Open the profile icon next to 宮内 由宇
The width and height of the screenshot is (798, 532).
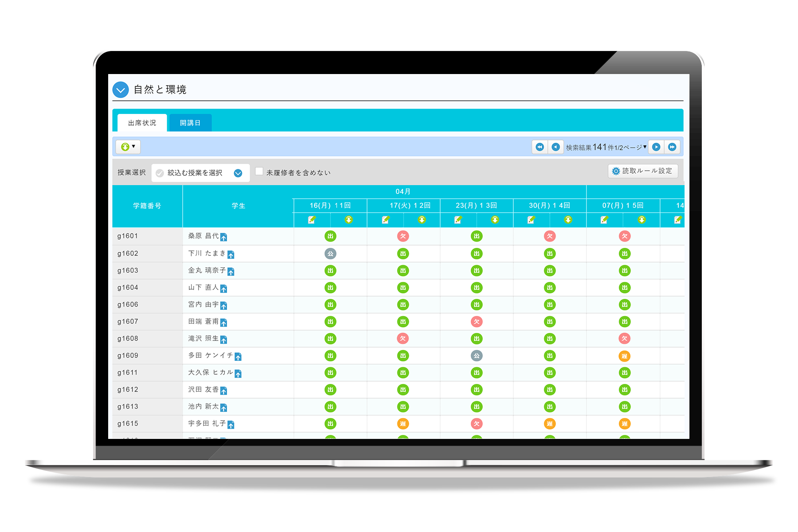pos(223,305)
